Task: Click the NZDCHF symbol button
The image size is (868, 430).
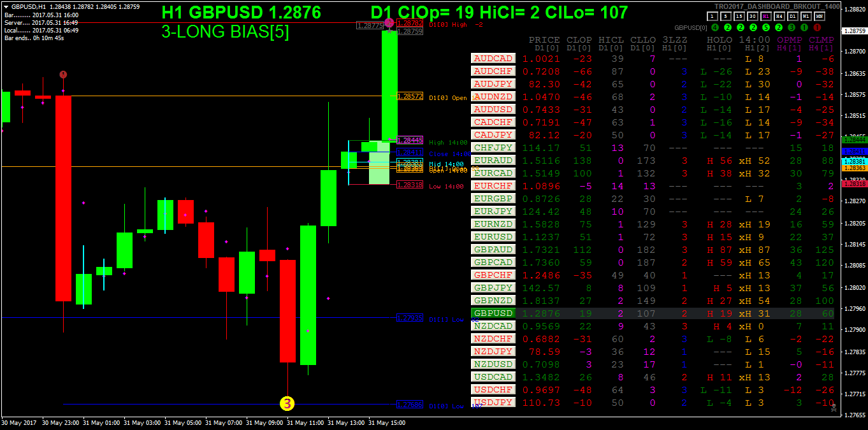Action: click(x=493, y=338)
